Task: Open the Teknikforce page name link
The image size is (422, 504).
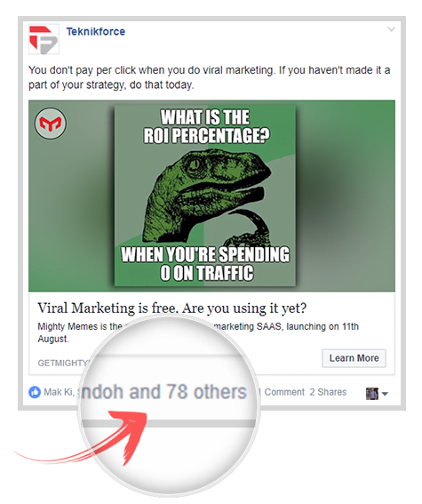Action: tap(96, 31)
